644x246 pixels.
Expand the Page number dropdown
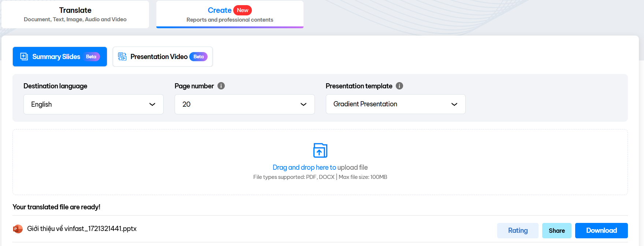tap(245, 104)
